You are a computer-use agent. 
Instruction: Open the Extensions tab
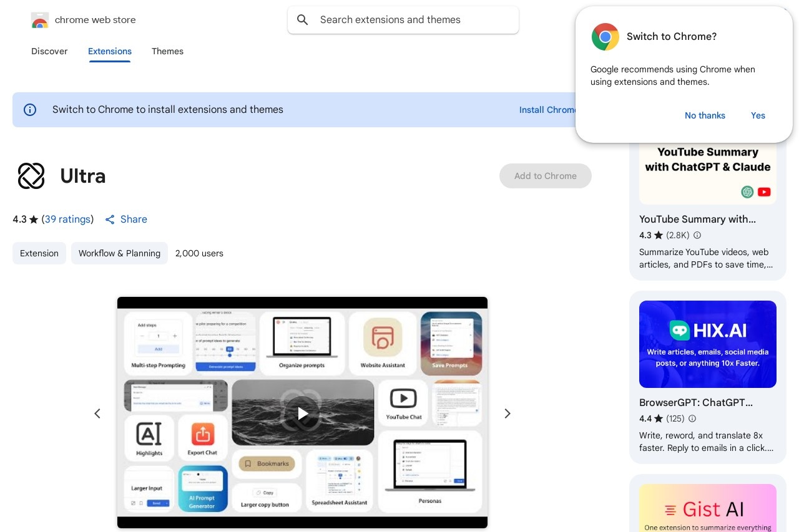click(x=110, y=51)
